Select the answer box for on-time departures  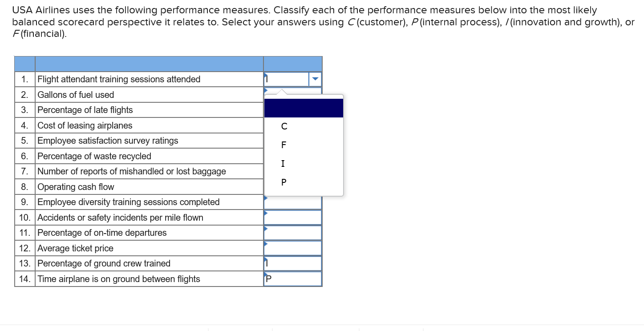tap(292, 233)
